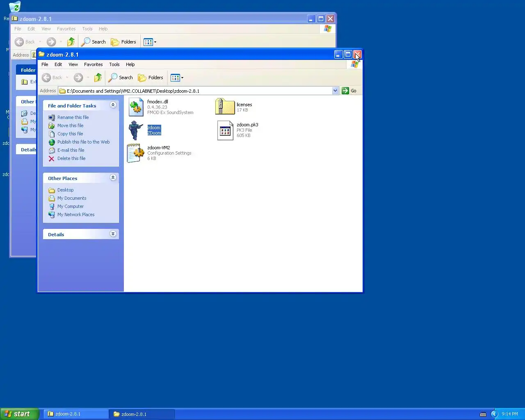The width and height of the screenshot is (525, 420).
Task: Go to My Computer in Other Places
Action: 71,206
